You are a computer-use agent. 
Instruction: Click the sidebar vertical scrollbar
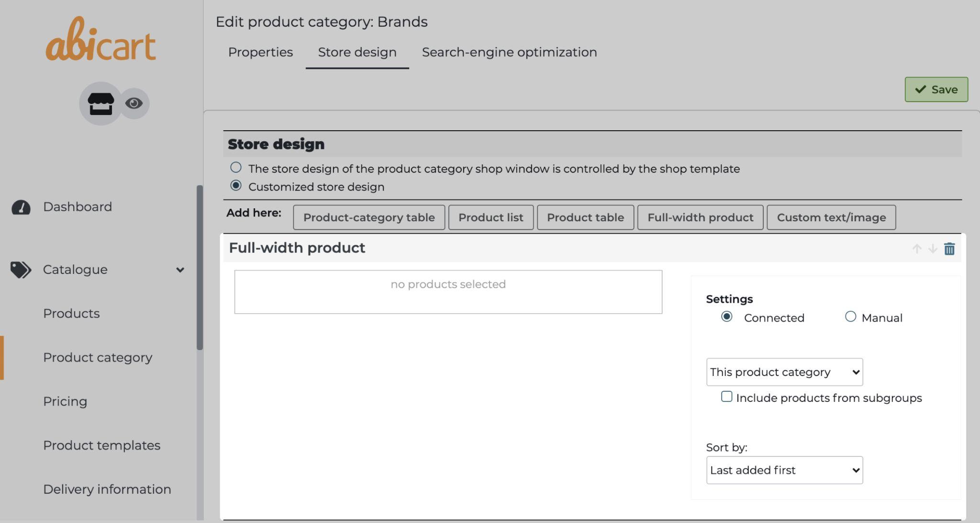tap(200, 267)
